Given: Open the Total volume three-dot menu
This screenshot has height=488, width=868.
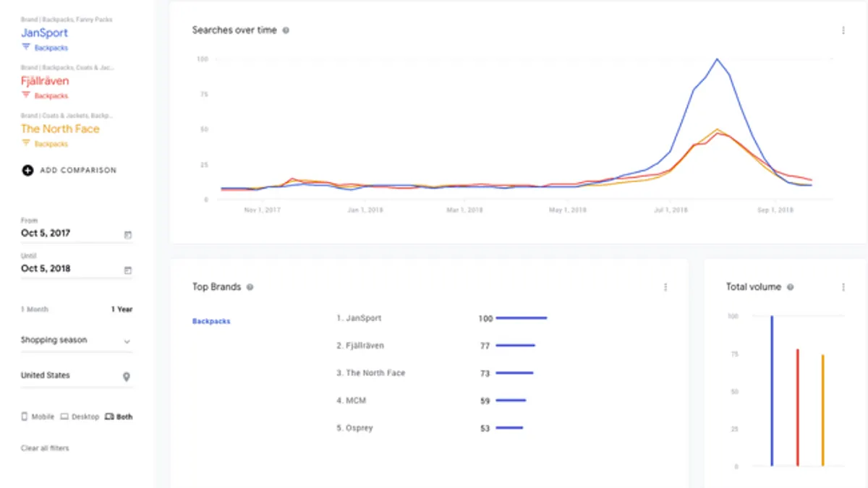Looking at the screenshot, I should 843,287.
